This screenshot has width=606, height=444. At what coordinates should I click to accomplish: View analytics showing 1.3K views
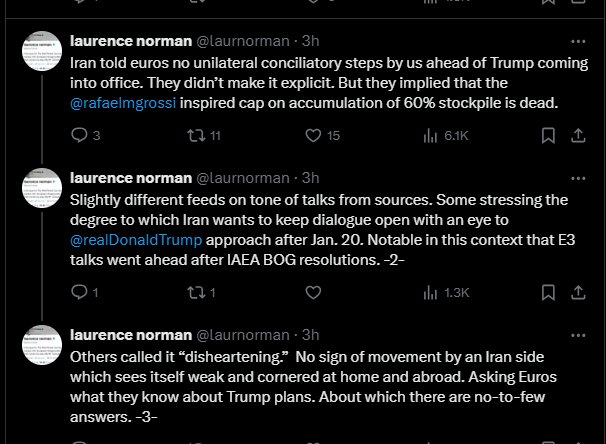point(431,292)
